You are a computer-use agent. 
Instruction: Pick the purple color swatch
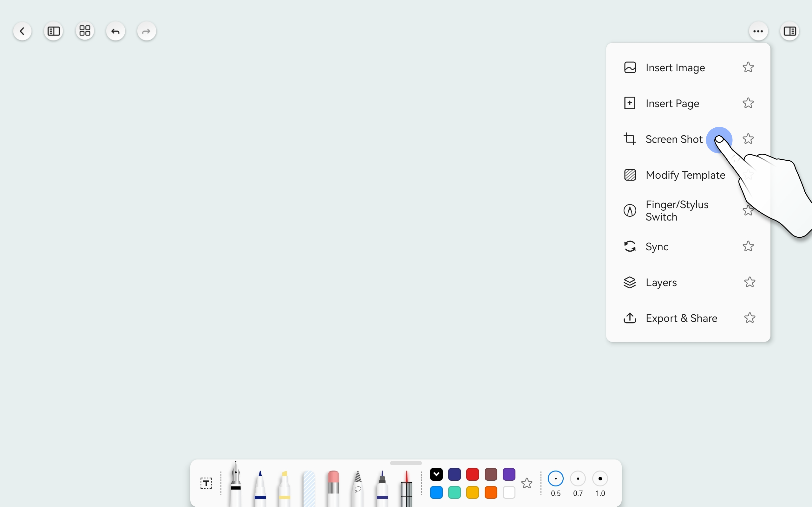509,474
